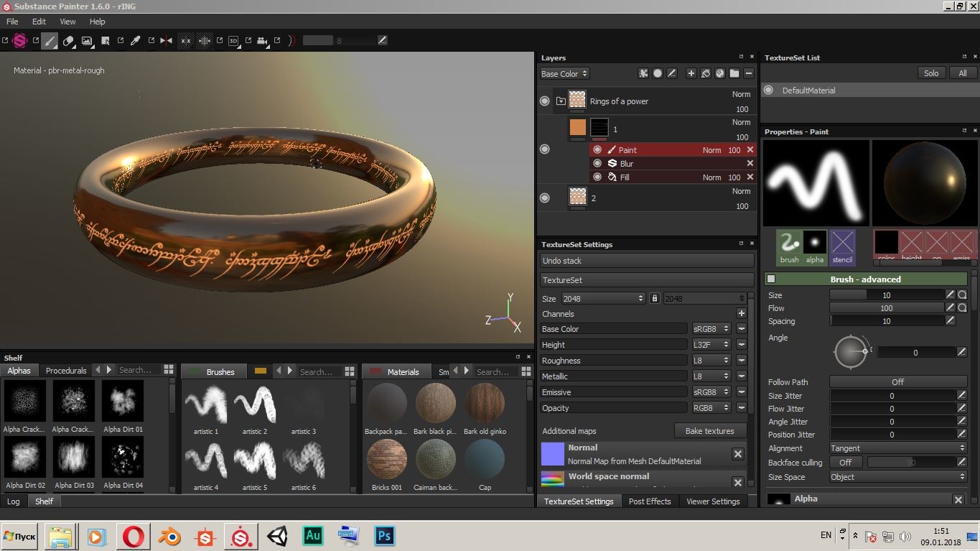The image size is (980, 551).
Task: Remove the Roughness channel with minus
Action: click(x=741, y=361)
